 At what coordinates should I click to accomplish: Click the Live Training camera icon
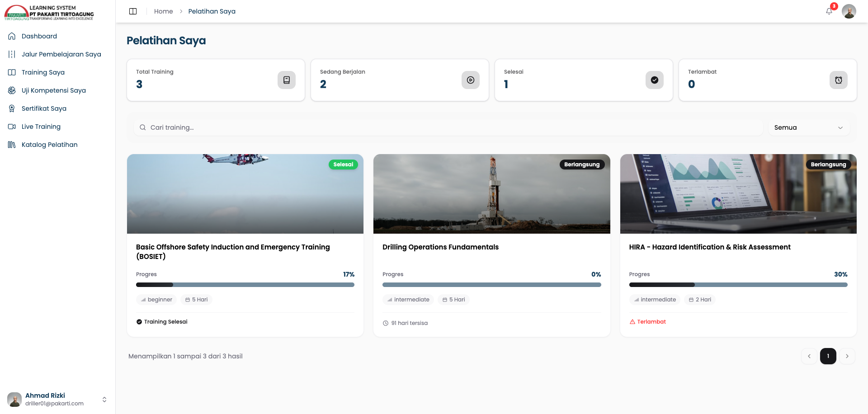(x=12, y=127)
